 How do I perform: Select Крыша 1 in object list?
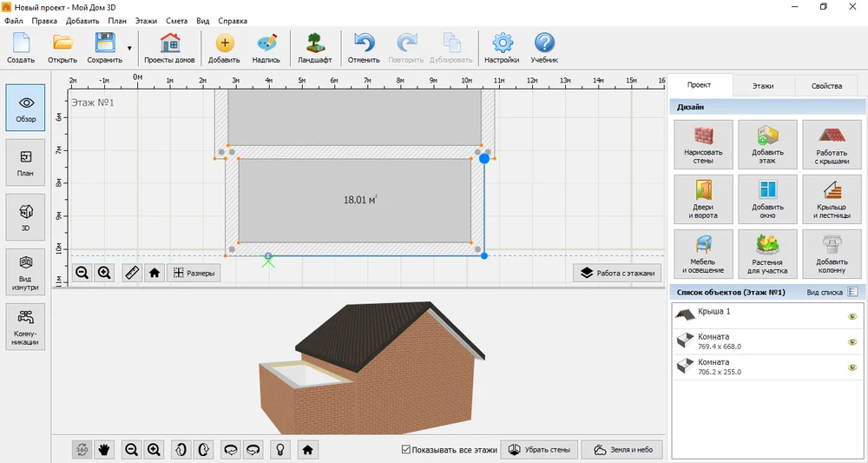(x=767, y=316)
